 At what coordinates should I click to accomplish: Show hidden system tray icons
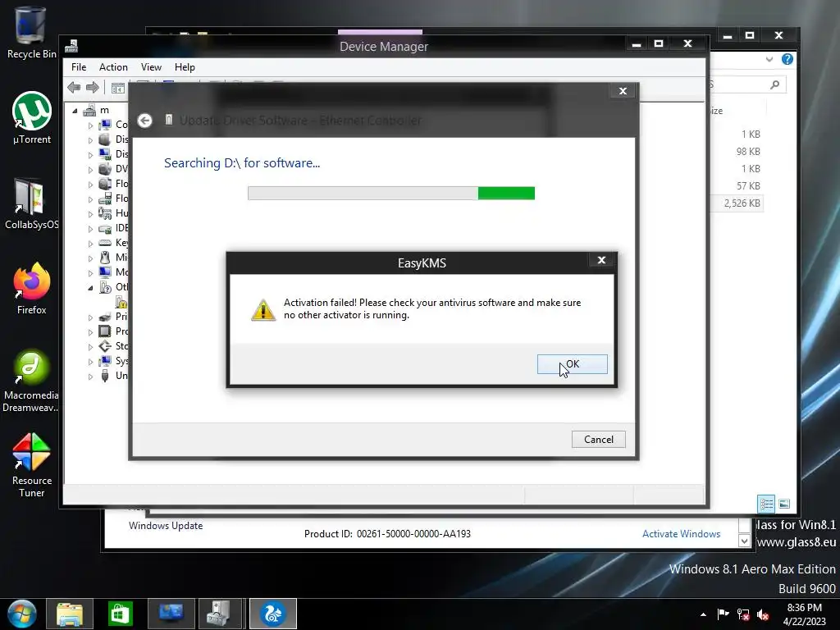click(703, 614)
